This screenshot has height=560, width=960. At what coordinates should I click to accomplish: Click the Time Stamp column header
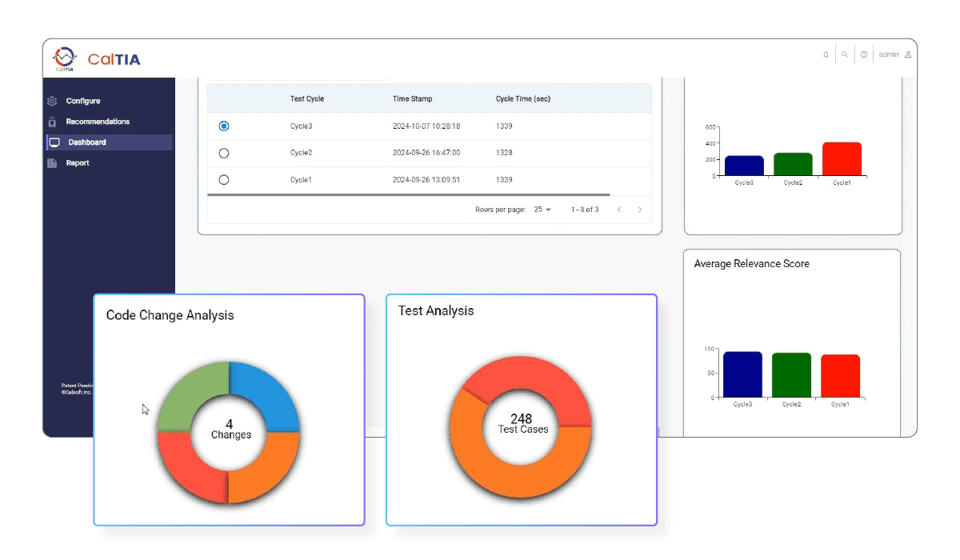pyautogui.click(x=412, y=99)
